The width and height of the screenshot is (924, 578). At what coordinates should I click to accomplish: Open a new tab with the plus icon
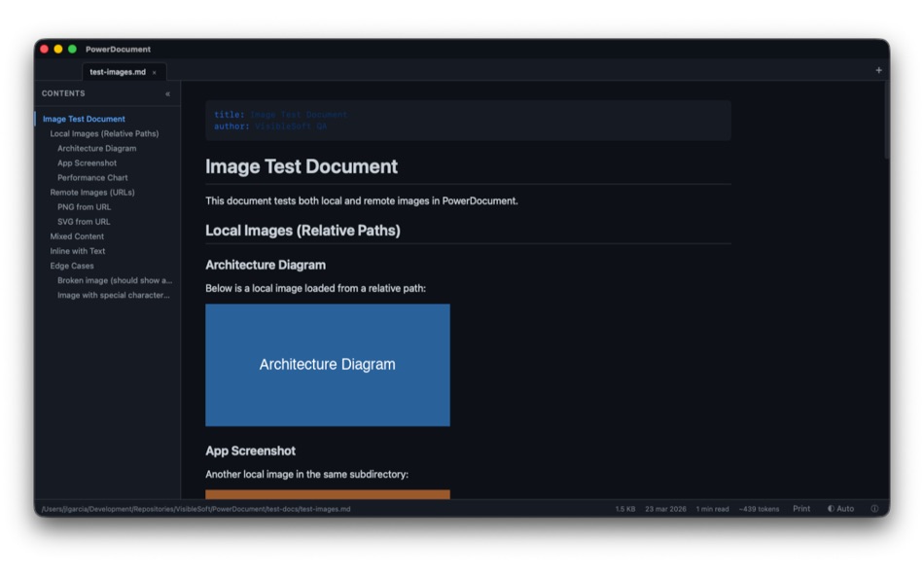877,71
